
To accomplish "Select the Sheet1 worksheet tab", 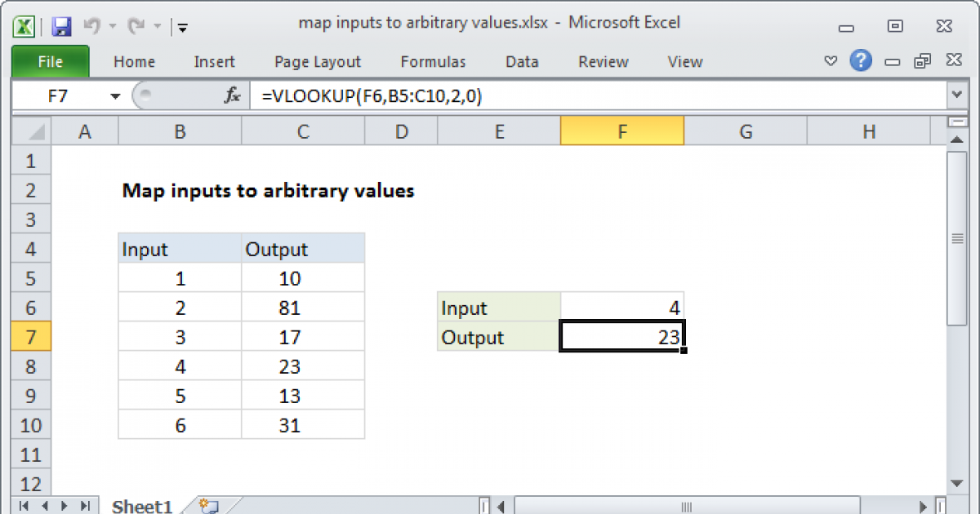I will coord(141,506).
